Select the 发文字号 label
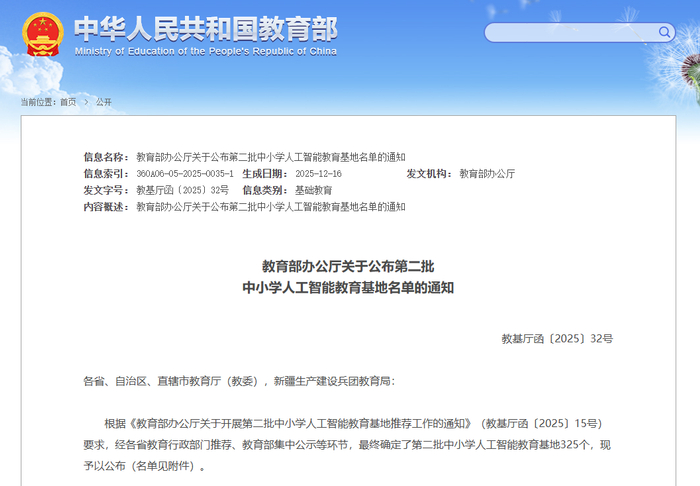Image resolution: width=700 pixels, height=486 pixels. (x=106, y=190)
